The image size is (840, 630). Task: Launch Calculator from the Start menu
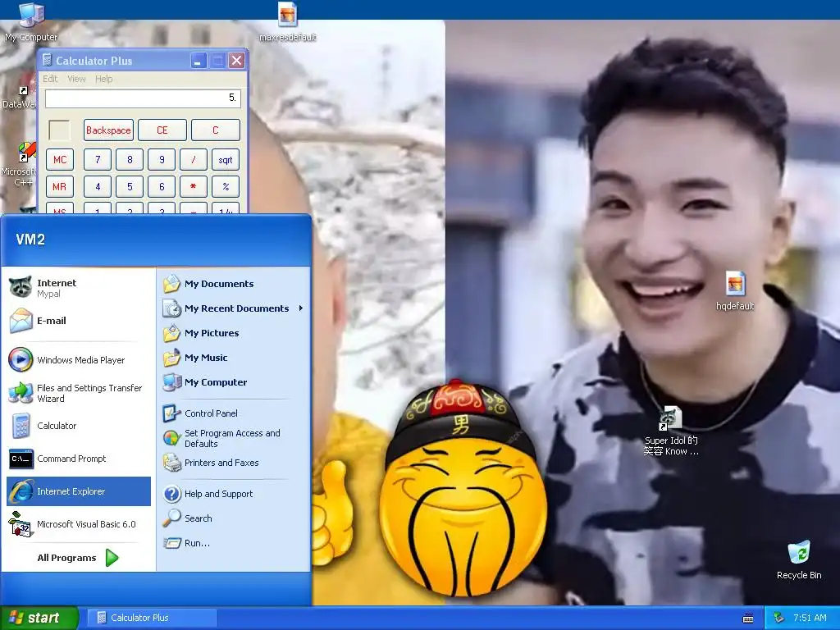click(78, 426)
